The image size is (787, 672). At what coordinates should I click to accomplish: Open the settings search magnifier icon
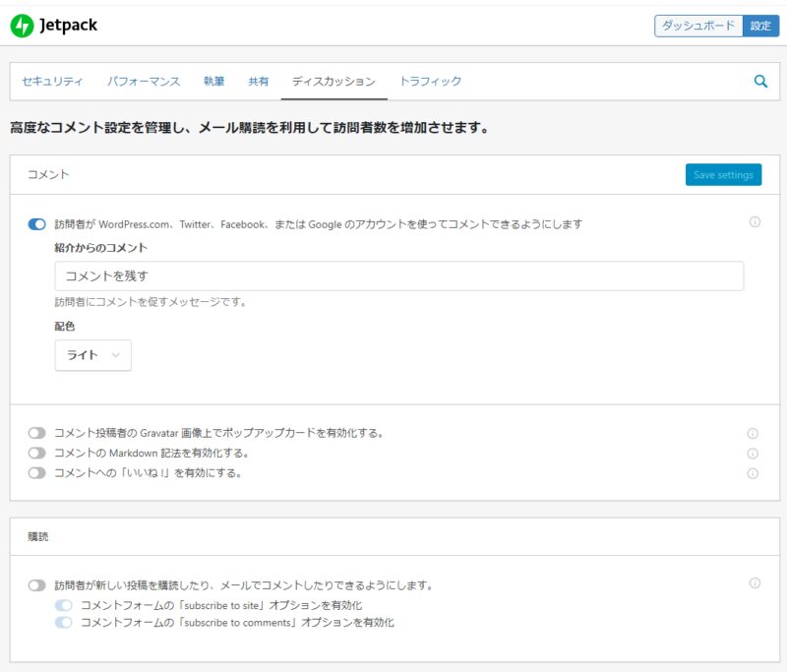click(x=760, y=82)
